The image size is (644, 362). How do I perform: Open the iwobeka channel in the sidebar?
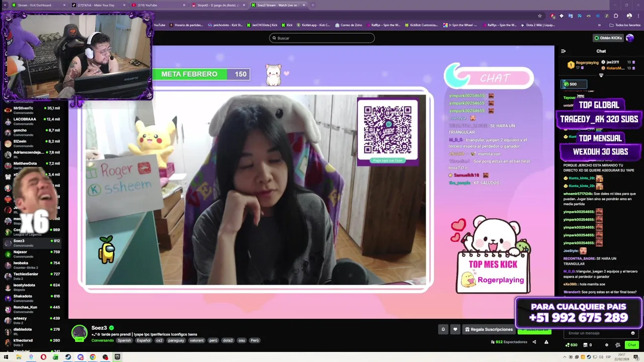click(x=33, y=265)
